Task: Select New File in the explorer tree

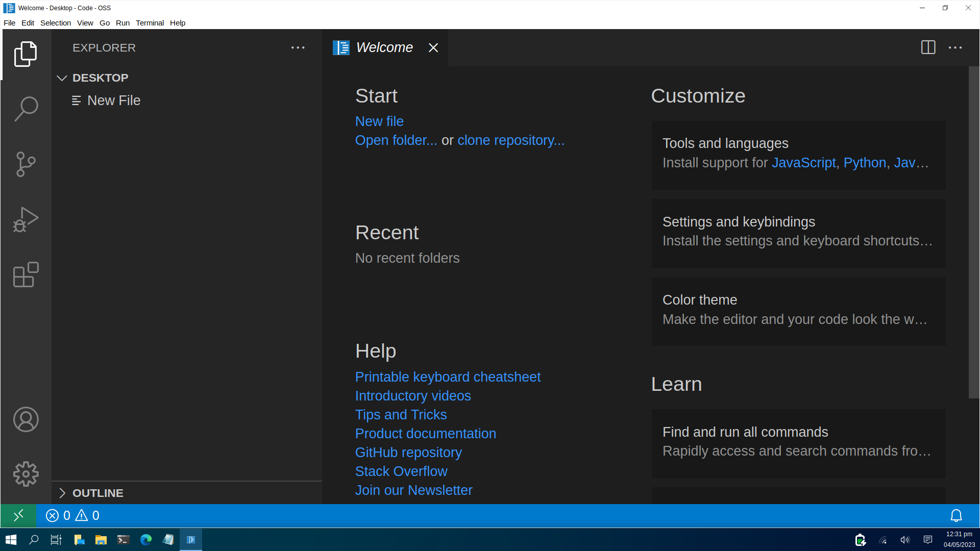Action: click(x=113, y=101)
